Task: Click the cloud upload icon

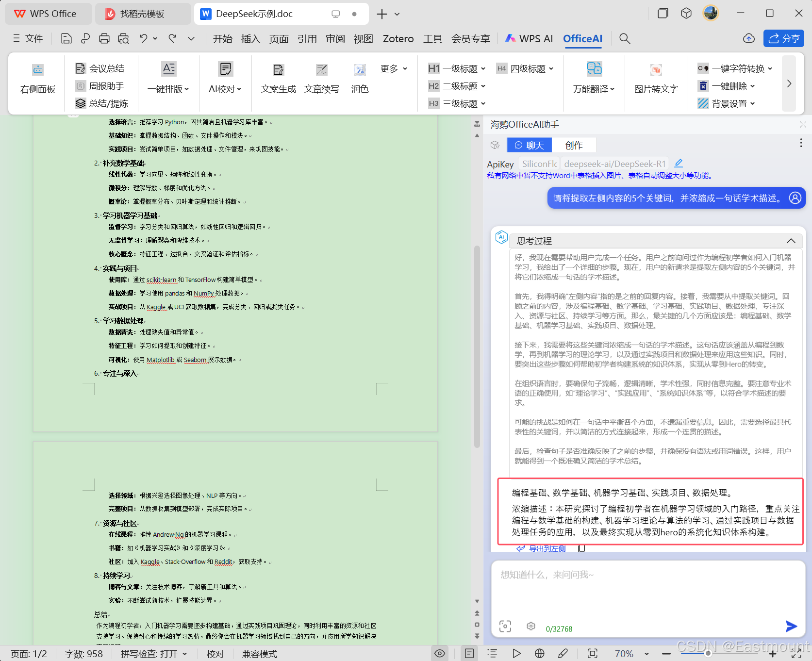Action: pyautogui.click(x=749, y=38)
